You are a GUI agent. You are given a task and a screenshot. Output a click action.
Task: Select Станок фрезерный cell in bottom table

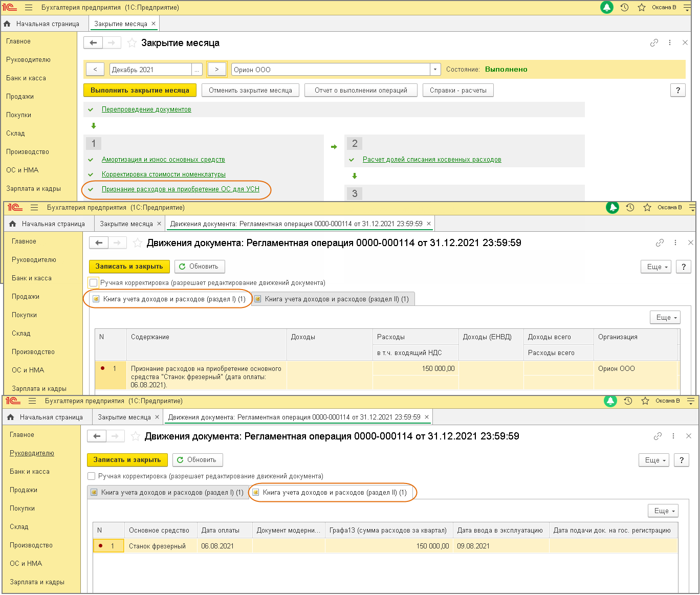(161, 546)
